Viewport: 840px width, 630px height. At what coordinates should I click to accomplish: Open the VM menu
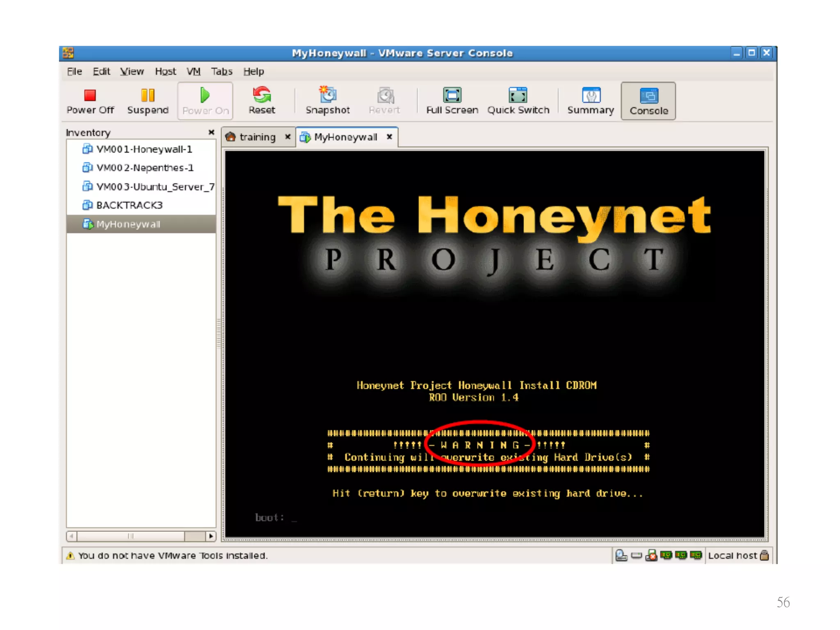click(193, 71)
